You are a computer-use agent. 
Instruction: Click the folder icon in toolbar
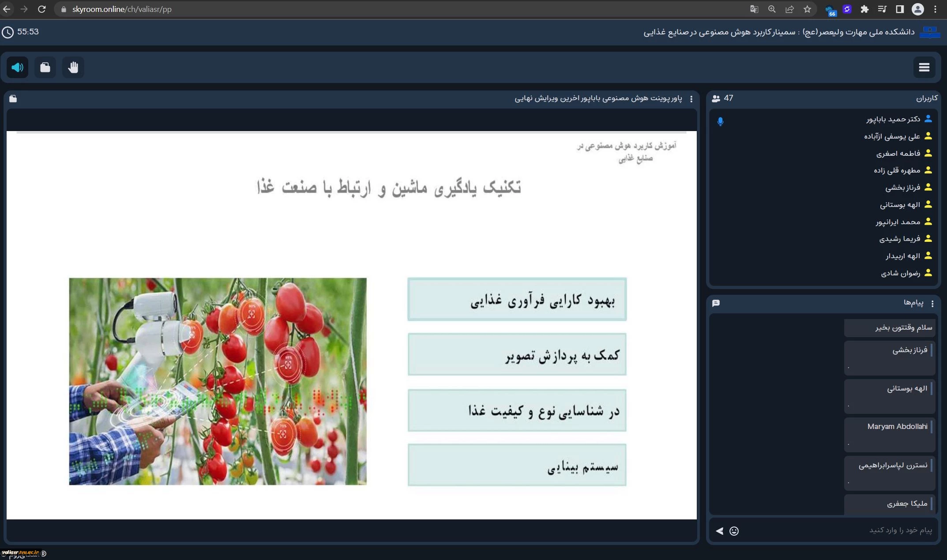pyautogui.click(x=45, y=68)
